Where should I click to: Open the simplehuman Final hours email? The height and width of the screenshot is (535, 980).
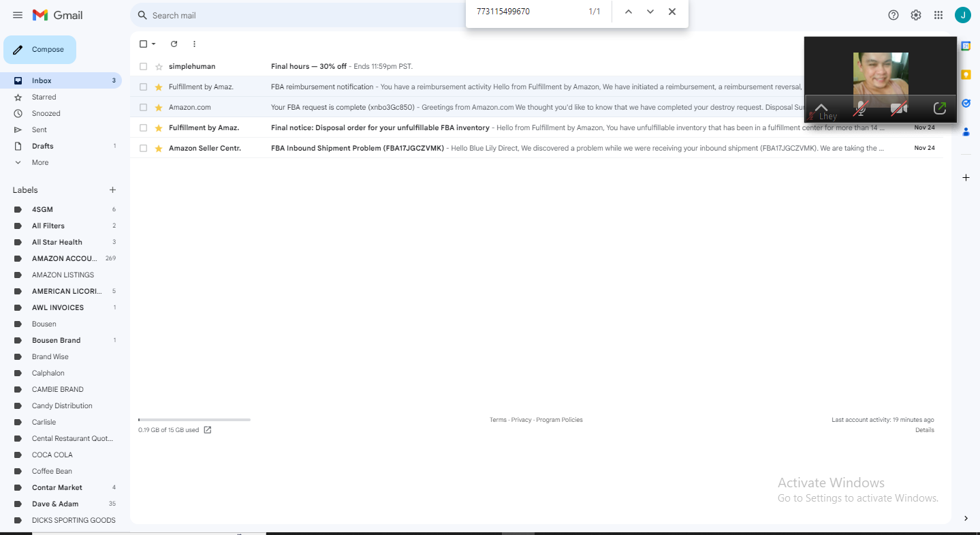(537, 66)
